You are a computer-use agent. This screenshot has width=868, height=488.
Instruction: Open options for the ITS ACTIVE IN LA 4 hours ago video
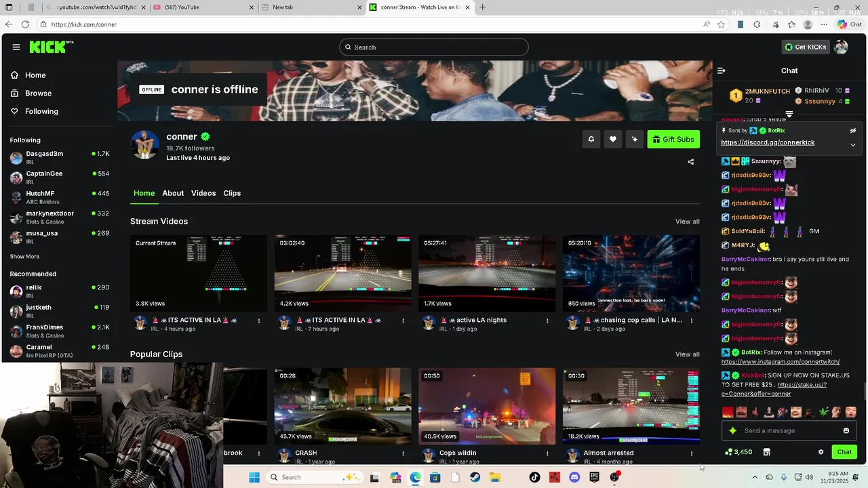click(259, 321)
